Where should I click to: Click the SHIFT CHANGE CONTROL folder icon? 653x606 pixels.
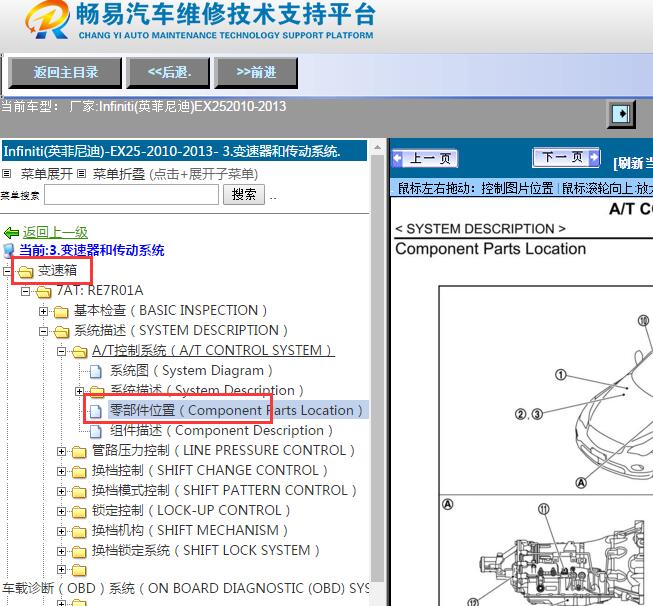[79, 471]
